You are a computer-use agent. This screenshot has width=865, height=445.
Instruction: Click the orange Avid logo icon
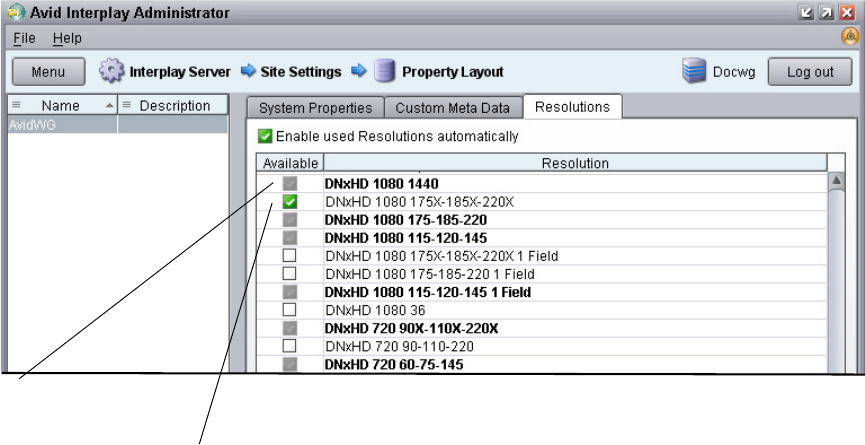pos(850,36)
